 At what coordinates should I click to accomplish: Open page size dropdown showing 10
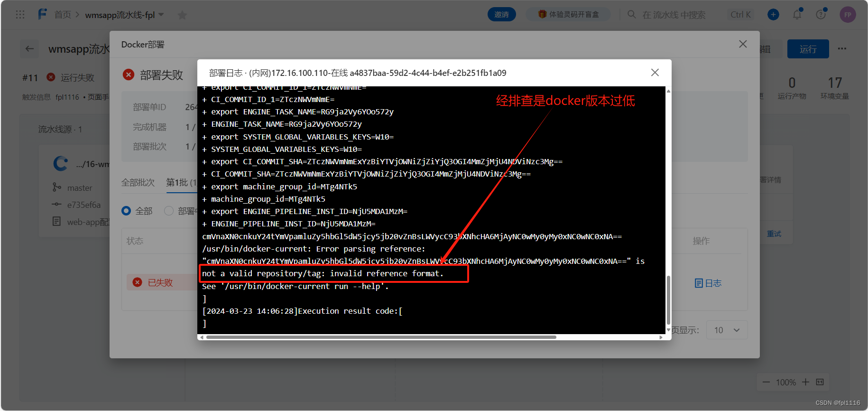[727, 330]
